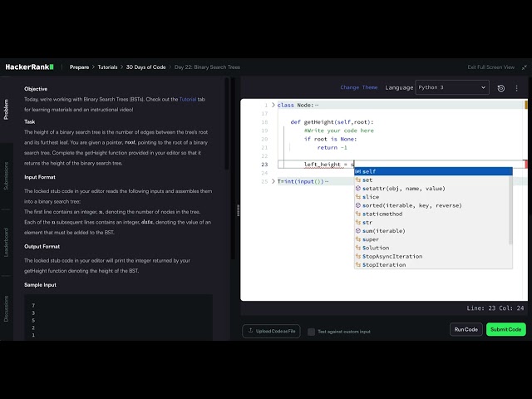Go to Prepare breadcrumb
The width and height of the screenshot is (532, 399).
[x=80, y=67]
